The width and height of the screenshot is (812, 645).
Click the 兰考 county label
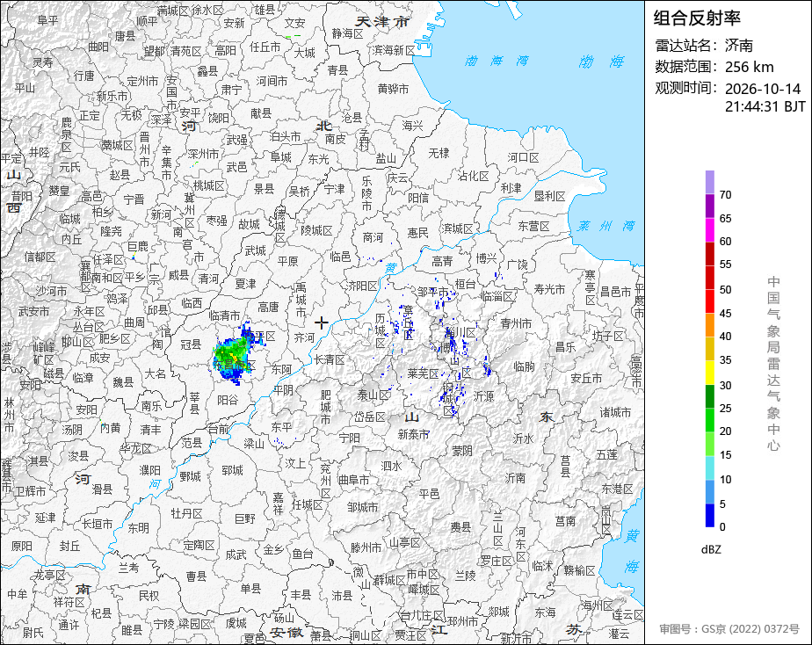(128, 568)
